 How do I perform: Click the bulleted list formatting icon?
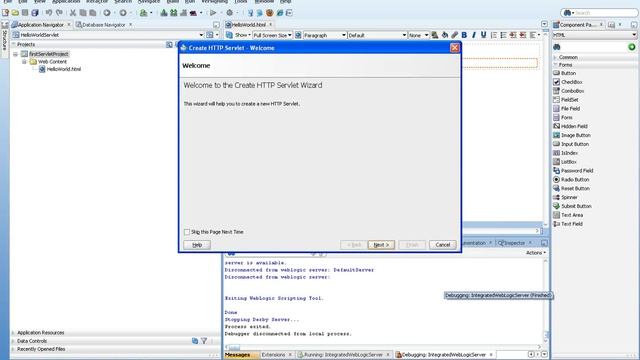(504, 35)
